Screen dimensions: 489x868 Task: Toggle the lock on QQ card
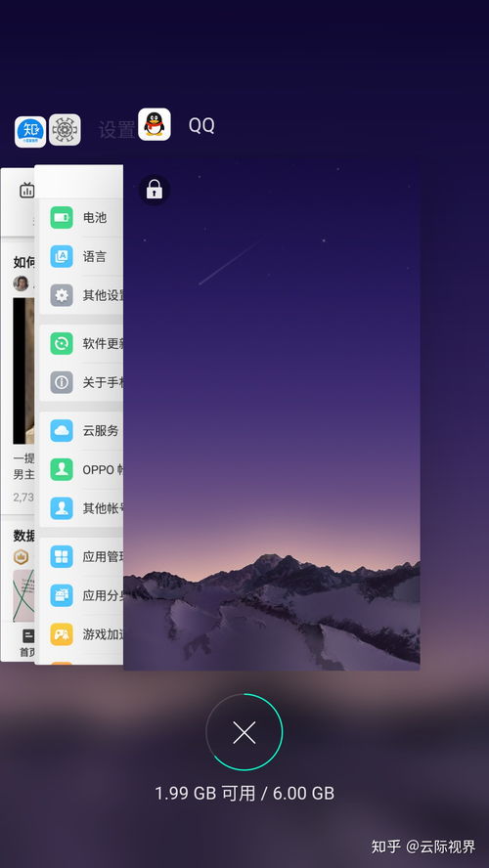click(x=154, y=190)
